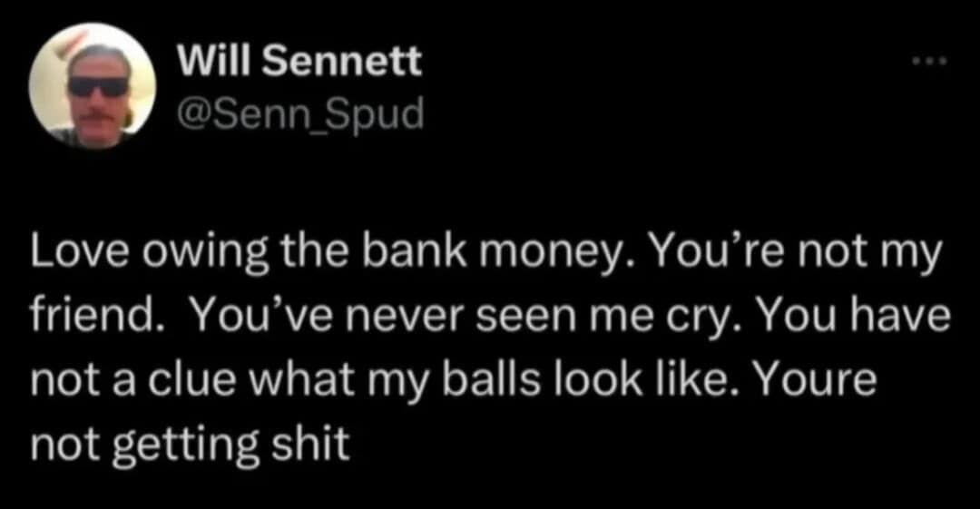Open the Will Sennett display name link
980x509 pixels.
pos(299,62)
